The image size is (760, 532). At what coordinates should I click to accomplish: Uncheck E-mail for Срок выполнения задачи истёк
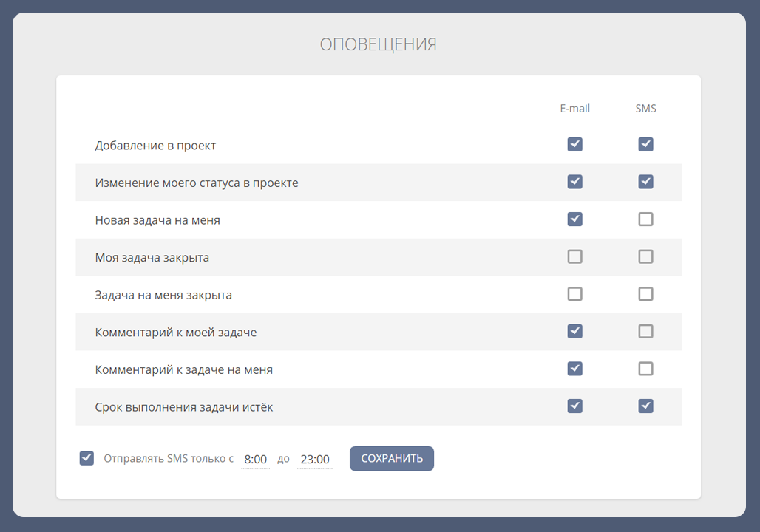click(574, 406)
